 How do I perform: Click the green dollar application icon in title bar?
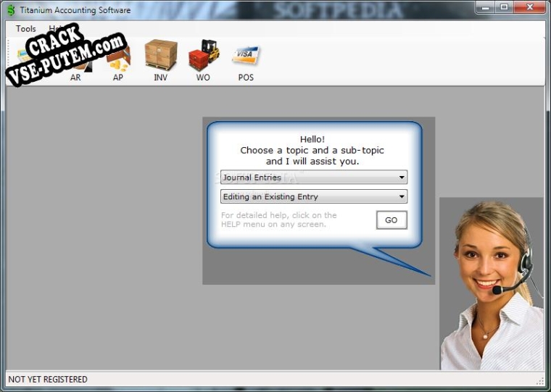(x=12, y=10)
